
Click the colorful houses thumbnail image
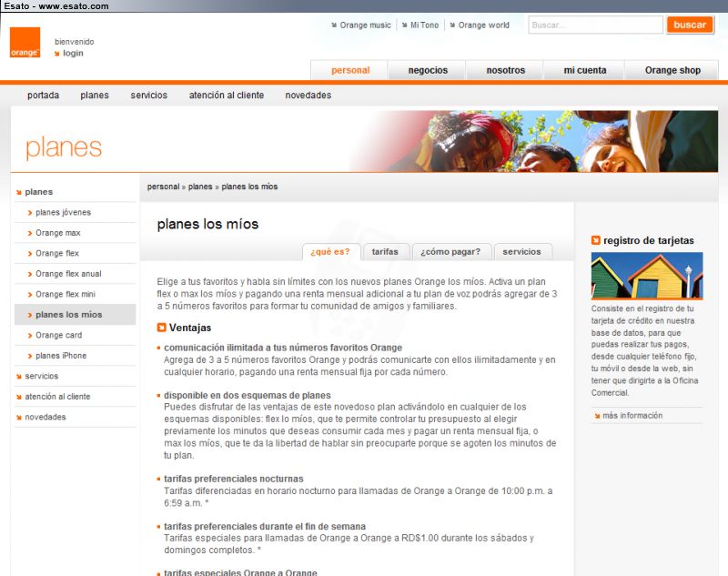(647, 276)
